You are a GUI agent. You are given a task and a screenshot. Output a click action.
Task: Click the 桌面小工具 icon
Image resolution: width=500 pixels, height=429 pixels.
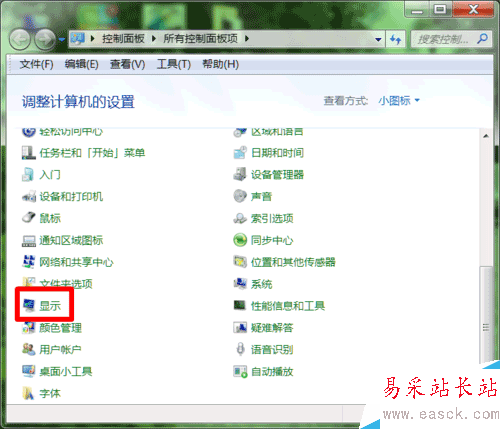point(29,371)
